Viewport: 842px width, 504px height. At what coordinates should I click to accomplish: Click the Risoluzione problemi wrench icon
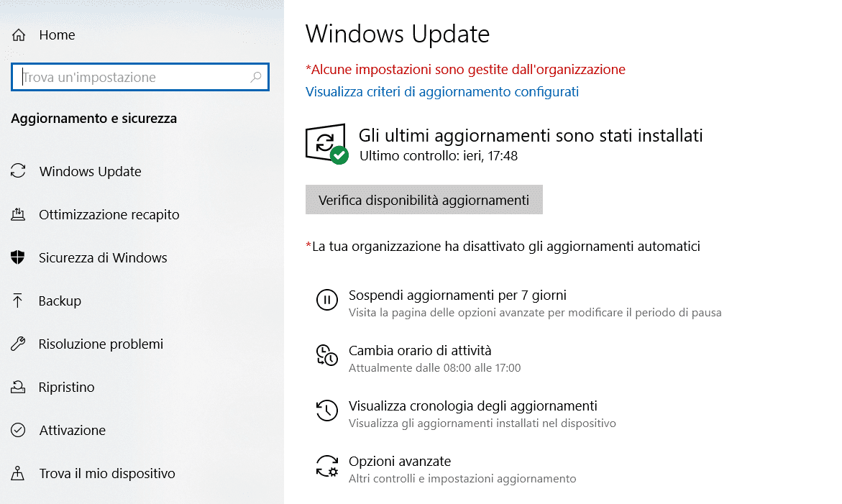(18, 344)
